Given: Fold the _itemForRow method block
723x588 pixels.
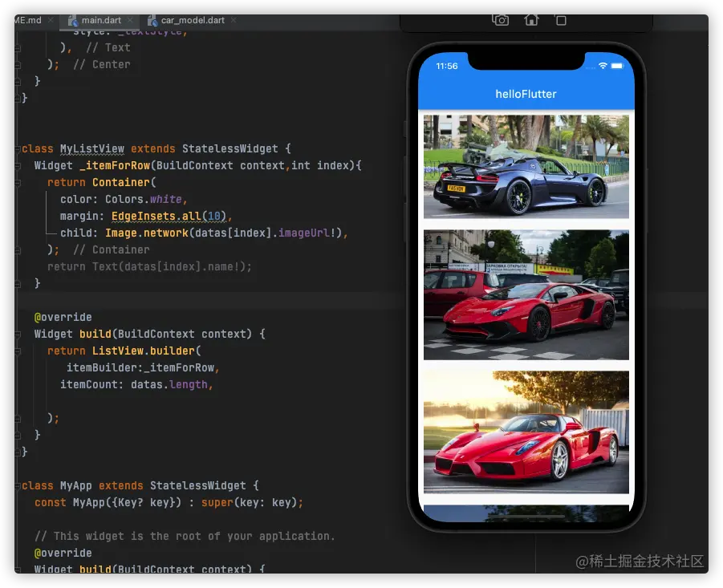Looking at the screenshot, I should click(18, 166).
